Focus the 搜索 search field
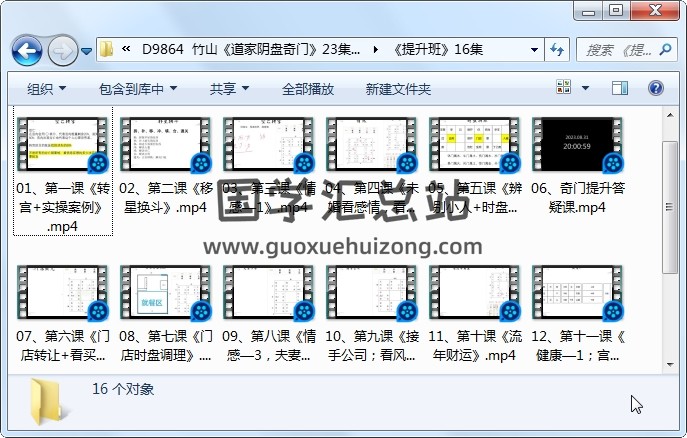Viewport: 687px width, 438px height. [x=618, y=50]
